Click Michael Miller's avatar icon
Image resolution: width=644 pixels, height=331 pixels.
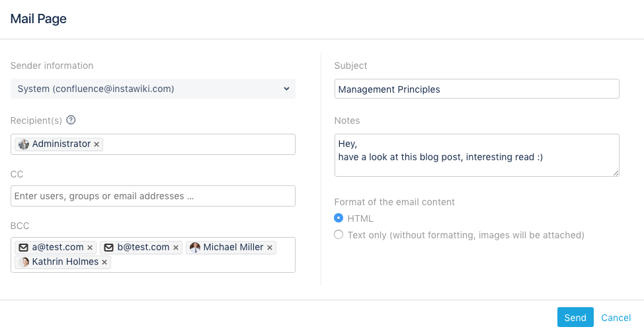pyautogui.click(x=195, y=247)
